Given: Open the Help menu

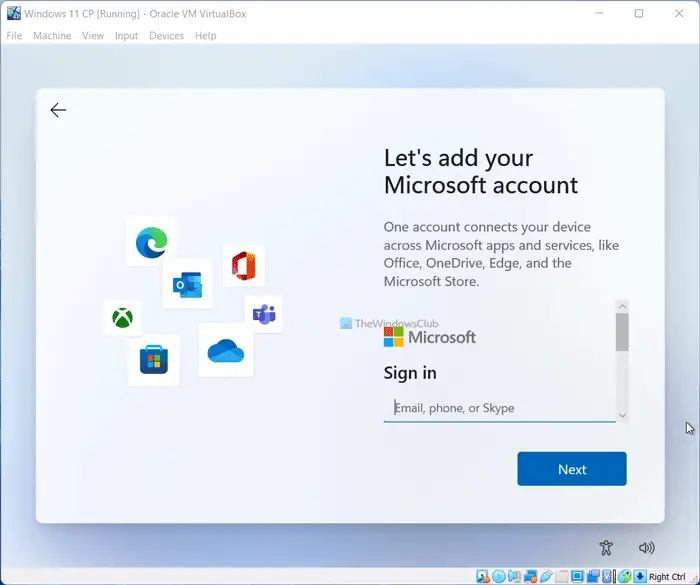Looking at the screenshot, I should point(205,36).
